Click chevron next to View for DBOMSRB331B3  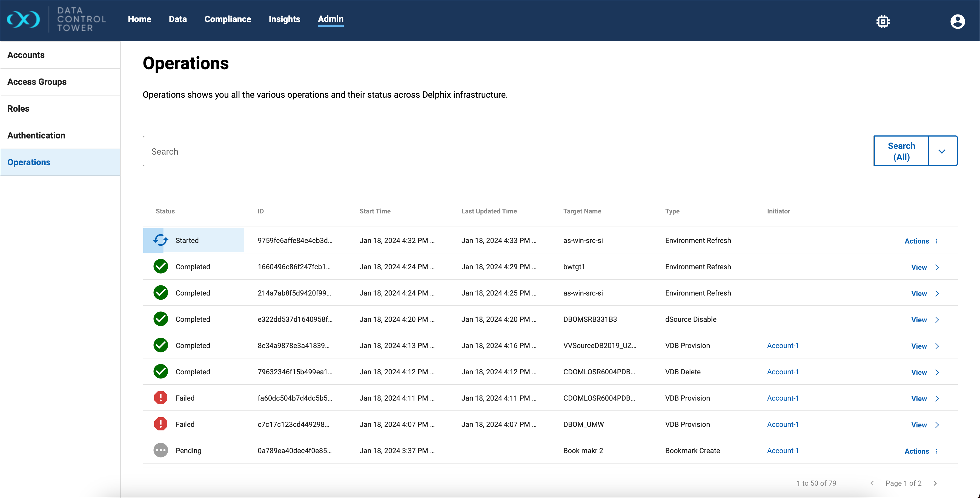coord(937,320)
